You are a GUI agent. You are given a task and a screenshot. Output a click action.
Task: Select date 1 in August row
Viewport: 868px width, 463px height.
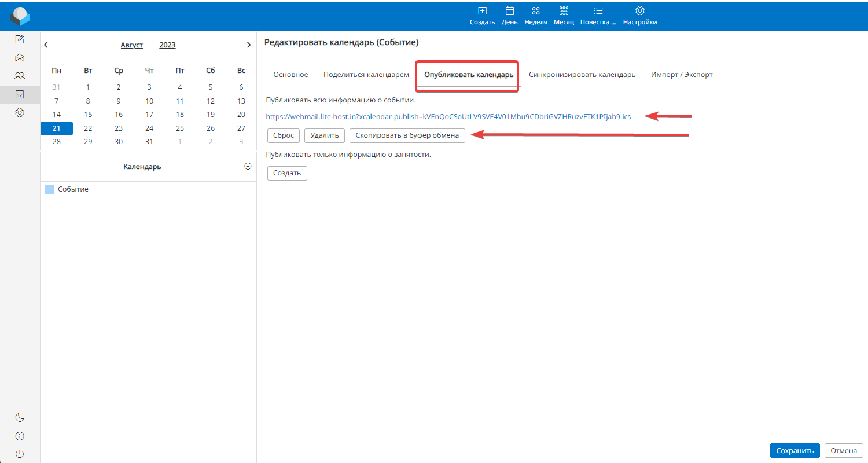pos(88,87)
